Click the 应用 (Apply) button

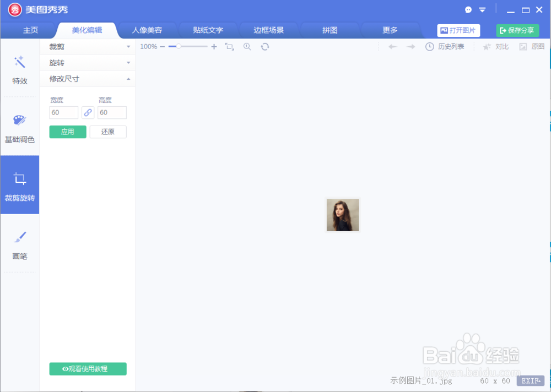[x=67, y=132]
